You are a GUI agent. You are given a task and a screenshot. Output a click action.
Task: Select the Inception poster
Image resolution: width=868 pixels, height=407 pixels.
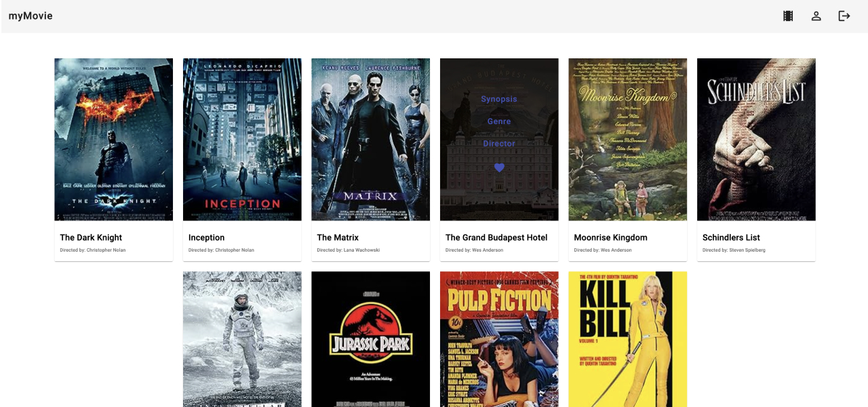(242, 139)
